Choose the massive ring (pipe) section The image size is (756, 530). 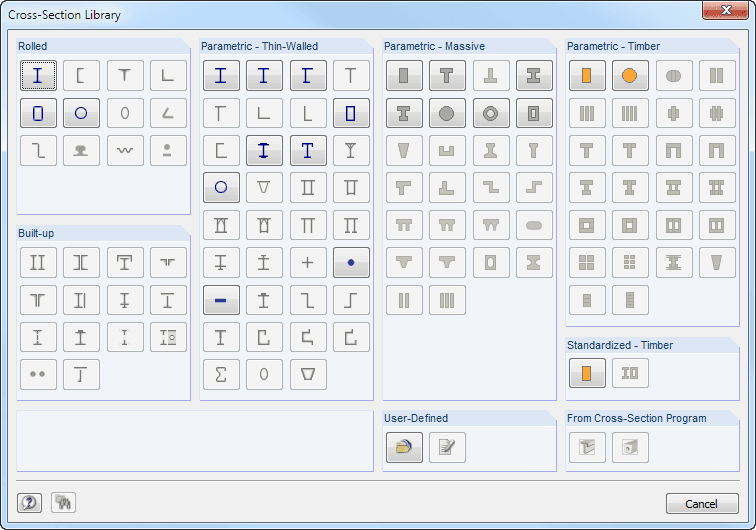tap(491, 113)
